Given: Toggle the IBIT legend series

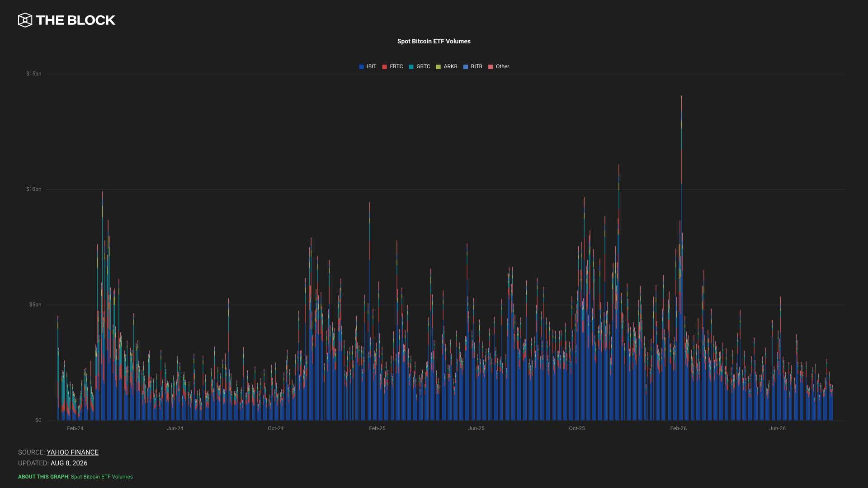Looking at the screenshot, I should click(368, 66).
